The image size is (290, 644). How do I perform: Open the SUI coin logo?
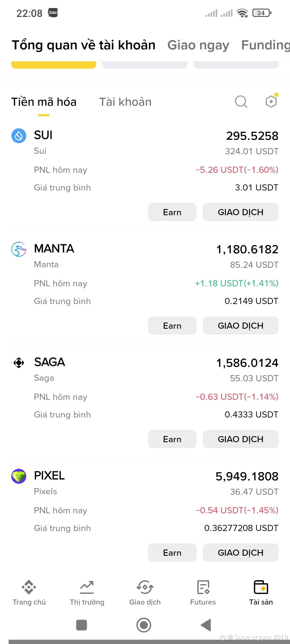click(x=19, y=136)
